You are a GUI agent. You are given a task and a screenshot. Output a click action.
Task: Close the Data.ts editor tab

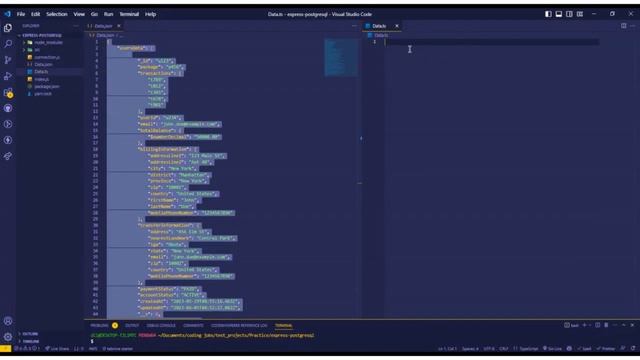(x=397, y=26)
